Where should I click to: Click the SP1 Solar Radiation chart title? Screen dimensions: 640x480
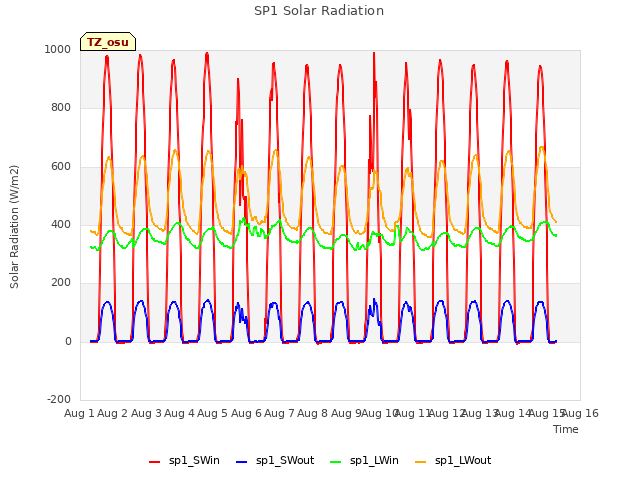(319, 11)
